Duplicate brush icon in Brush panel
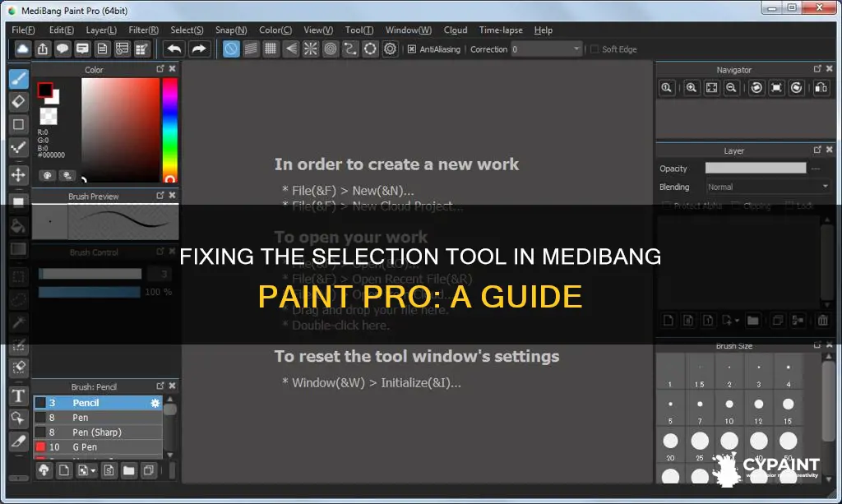 (x=148, y=471)
